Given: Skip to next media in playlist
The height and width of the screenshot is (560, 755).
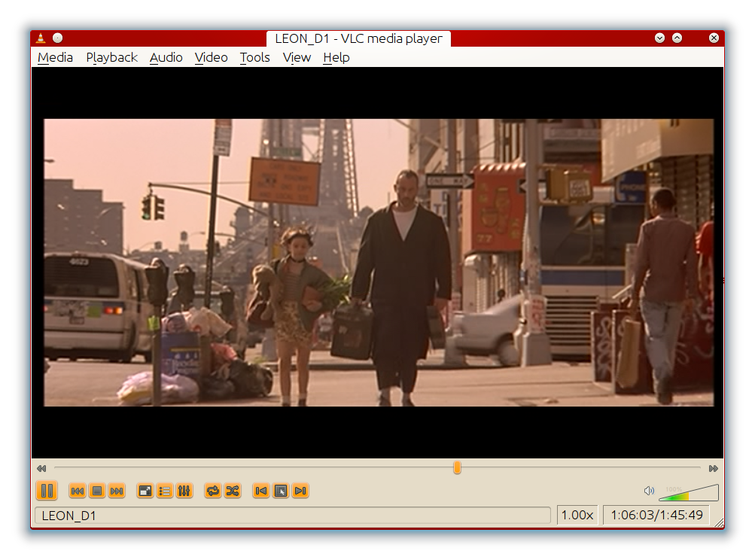Looking at the screenshot, I should (117, 491).
